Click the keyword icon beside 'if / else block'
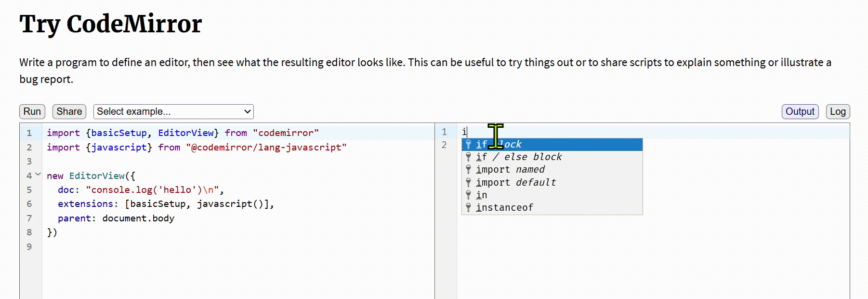Screen dimensions: 868x299 pyautogui.click(x=468, y=157)
